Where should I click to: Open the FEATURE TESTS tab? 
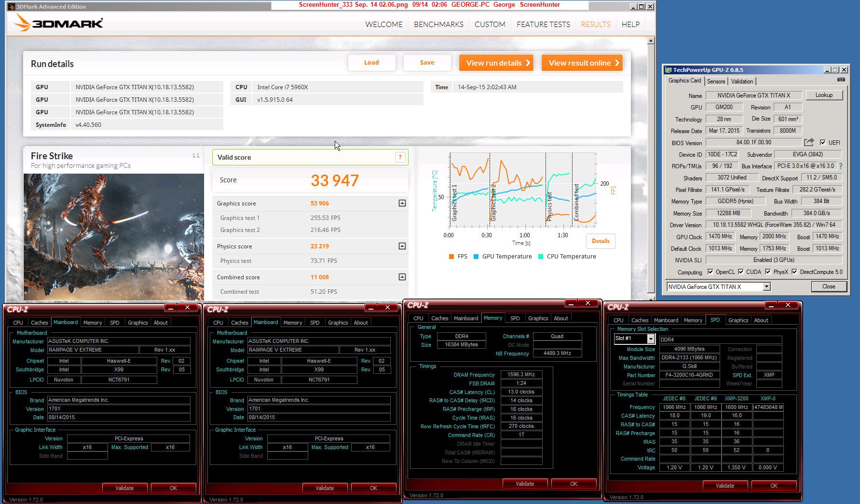(543, 24)
